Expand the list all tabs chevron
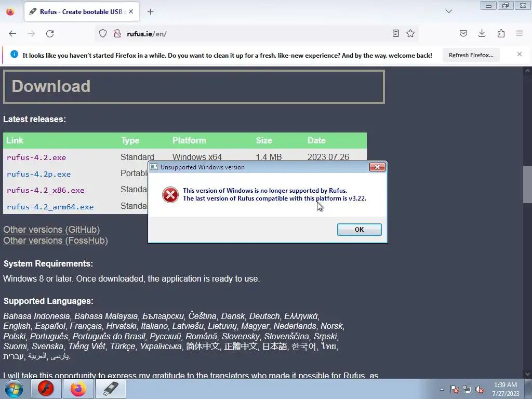Image resolution: width=532 pixels, height=399 pixels. [x=449, y=11]
